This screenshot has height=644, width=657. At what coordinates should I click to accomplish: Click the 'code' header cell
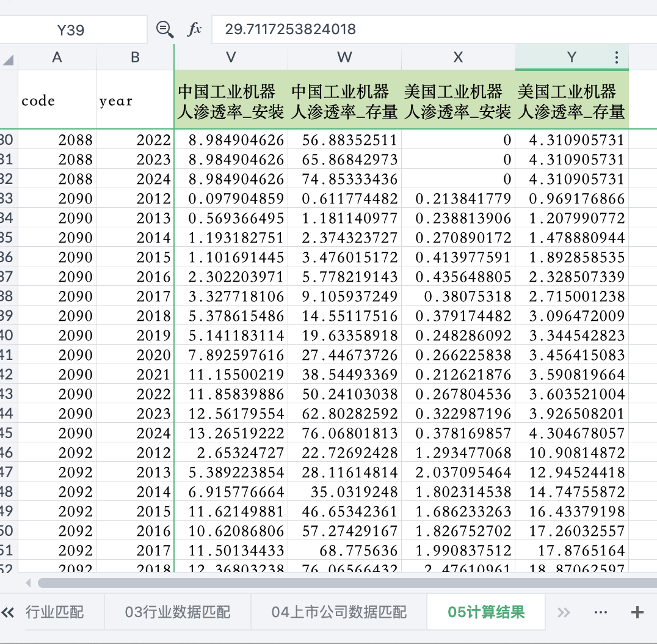click(x=57, y=100)
